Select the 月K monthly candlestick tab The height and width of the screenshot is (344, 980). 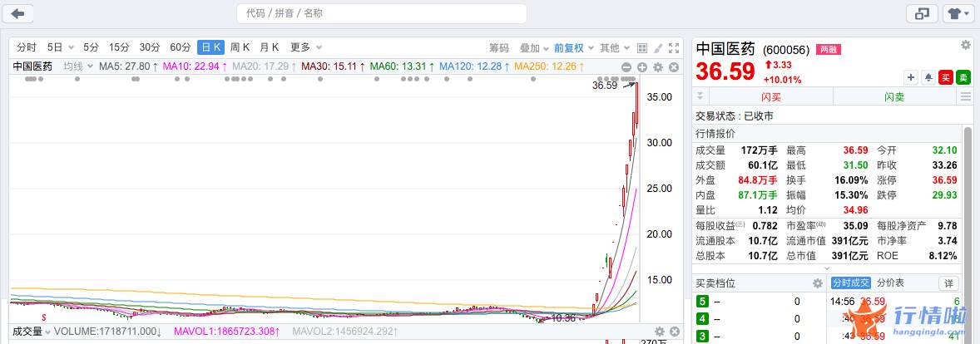[x=270, y=47]
